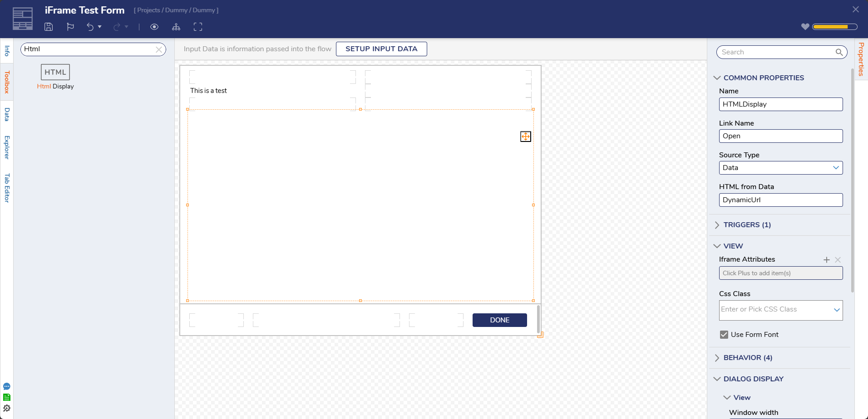The image size is (868, 419).
Task: Click the eye preview icon
Action: [x=154, y=27]
